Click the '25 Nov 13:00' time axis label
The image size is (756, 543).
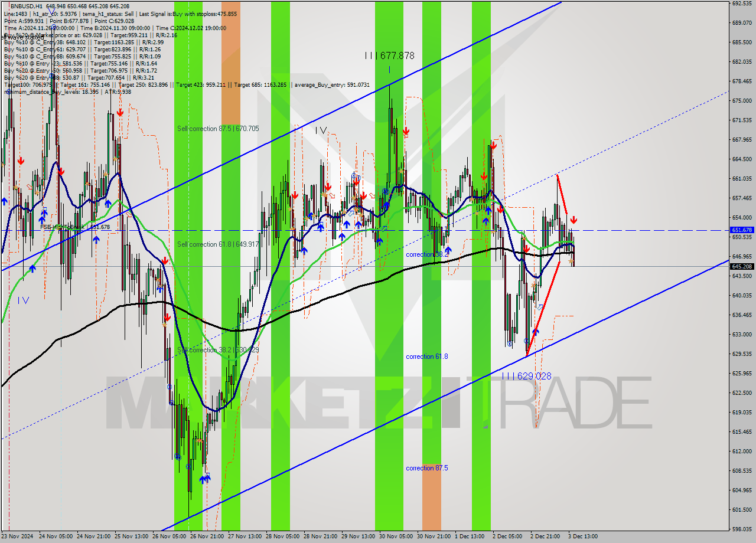pos(131,537)
